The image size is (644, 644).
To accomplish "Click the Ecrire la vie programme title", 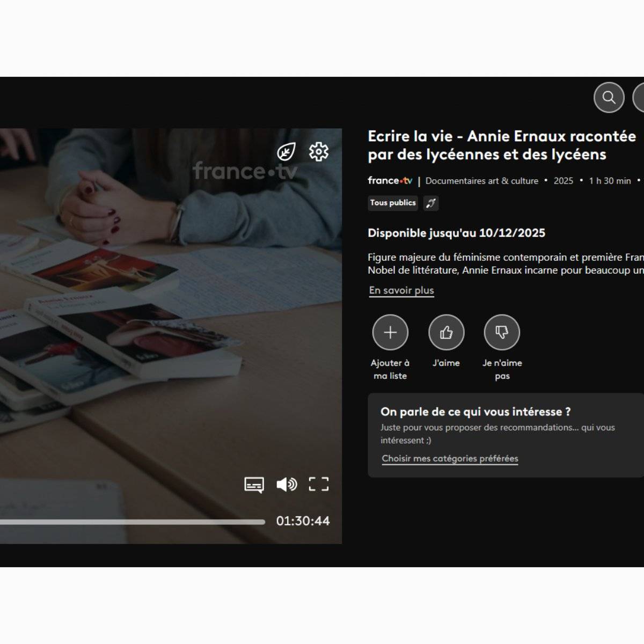I will click(501, 145).
